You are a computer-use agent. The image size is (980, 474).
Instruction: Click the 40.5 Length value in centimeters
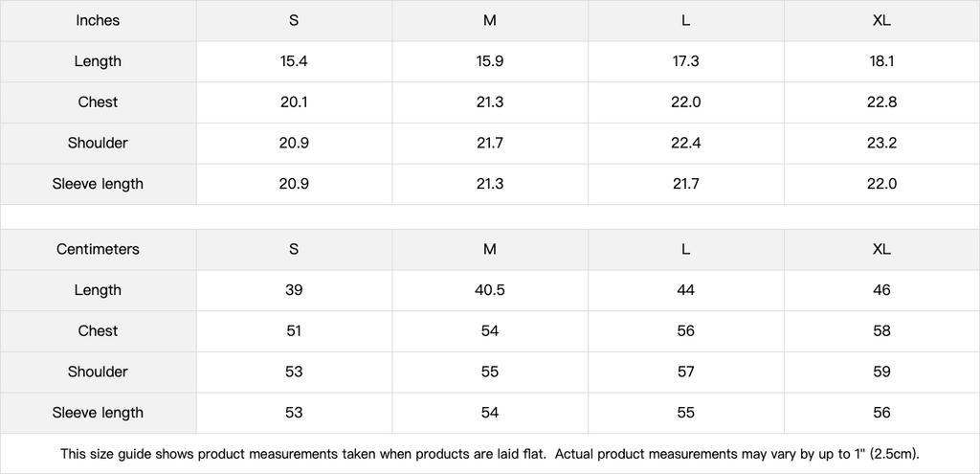coord(489,290)
